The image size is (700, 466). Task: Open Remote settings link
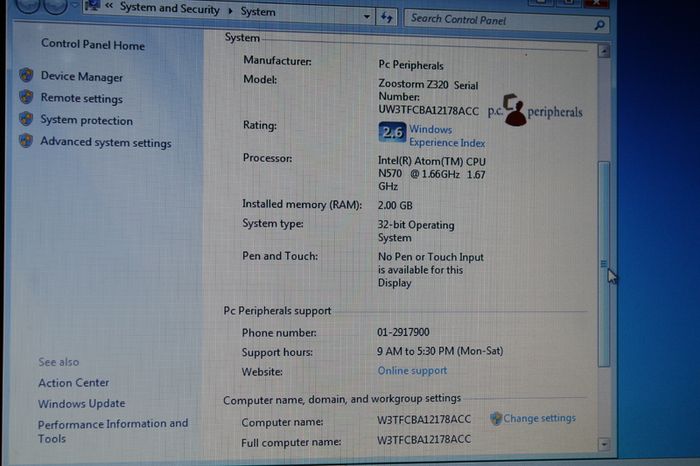click(x=81, y=98)
